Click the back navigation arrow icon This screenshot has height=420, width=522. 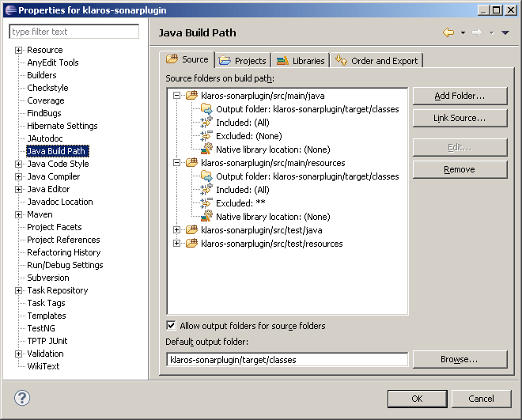(448, 32)
